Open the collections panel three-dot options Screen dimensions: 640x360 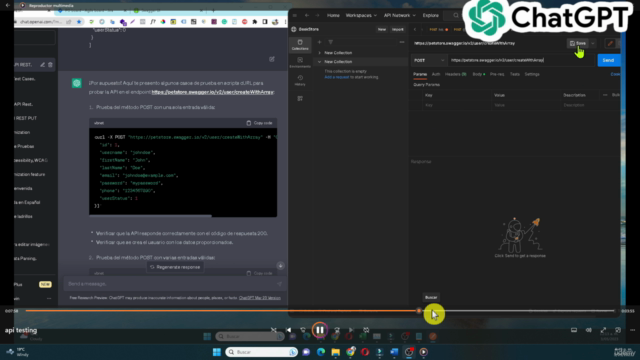[402, 42]
